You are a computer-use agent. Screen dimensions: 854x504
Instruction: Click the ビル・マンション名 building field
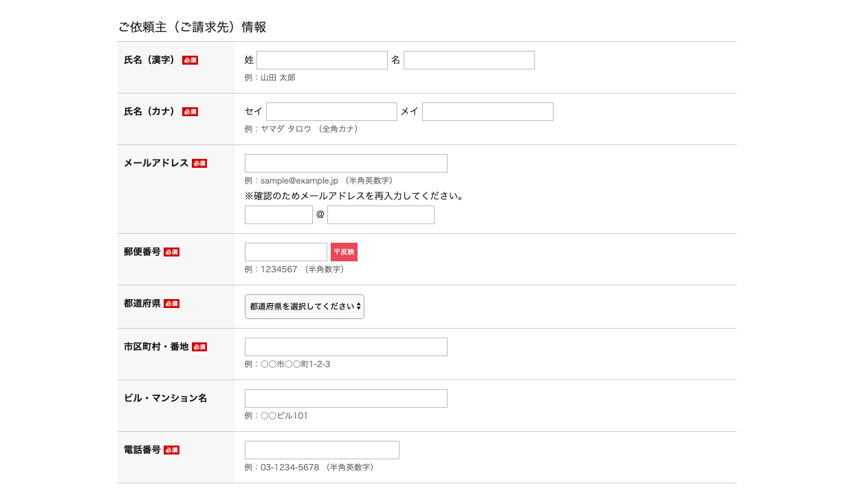click(346, 399)
